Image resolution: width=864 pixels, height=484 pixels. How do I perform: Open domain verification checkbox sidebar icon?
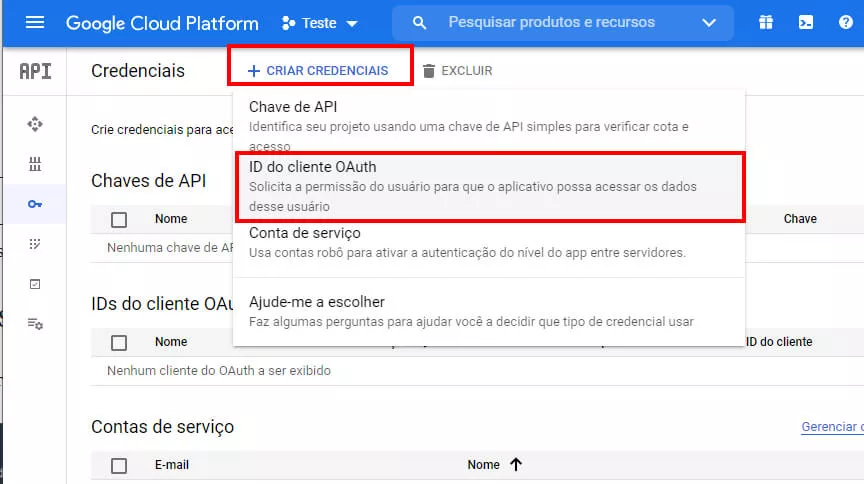pyautogui.click(x=35, y=284)
